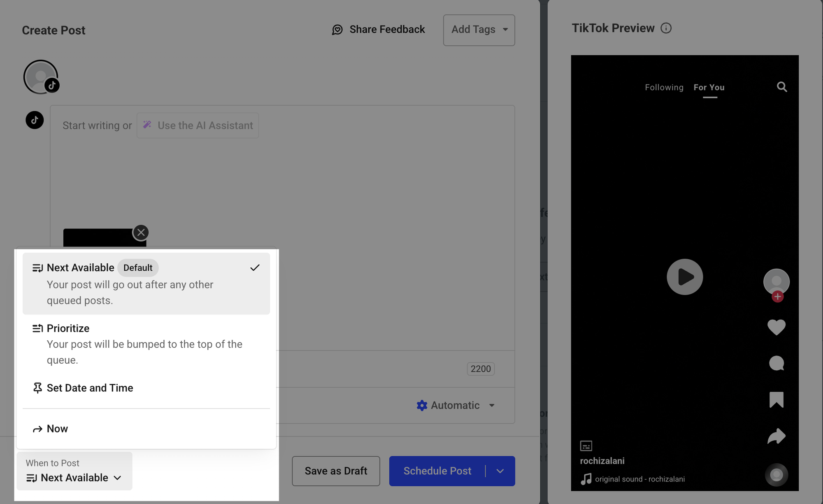
Task: Remove the attached media with the X
Action: (x=141, y=232)
